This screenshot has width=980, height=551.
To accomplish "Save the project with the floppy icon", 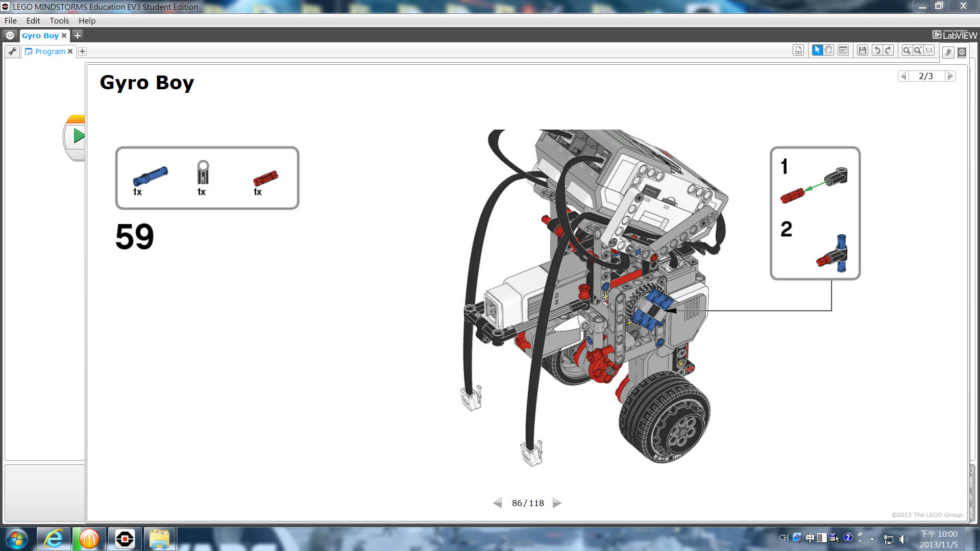I will pyautogui.click(x=863, y=50).
